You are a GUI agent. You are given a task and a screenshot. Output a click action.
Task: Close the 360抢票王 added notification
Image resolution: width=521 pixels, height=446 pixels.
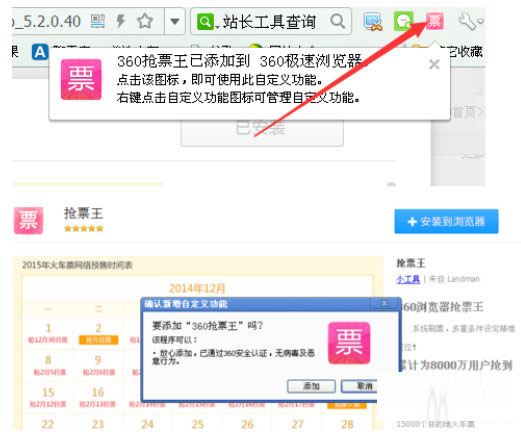434,64
